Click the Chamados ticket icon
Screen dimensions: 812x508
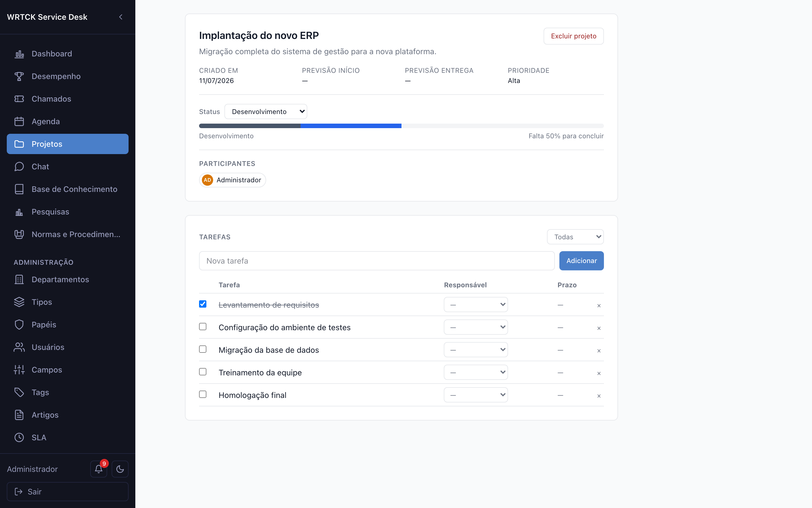coord(19,99)
